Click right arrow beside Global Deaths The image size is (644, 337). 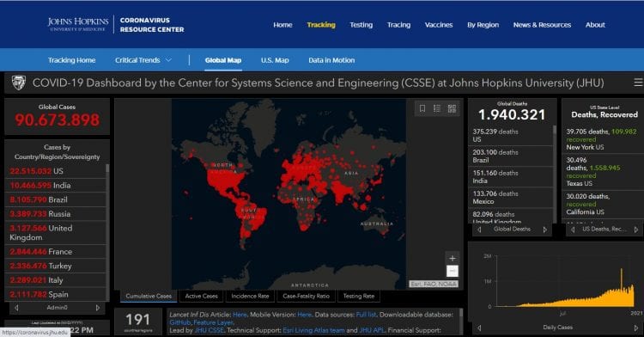545,230
